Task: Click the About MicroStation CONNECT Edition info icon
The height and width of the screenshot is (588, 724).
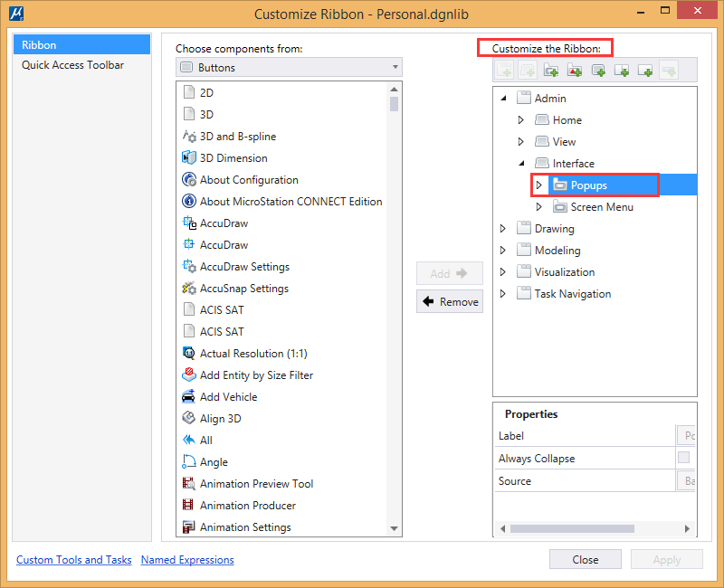Action: coord(189,201)
